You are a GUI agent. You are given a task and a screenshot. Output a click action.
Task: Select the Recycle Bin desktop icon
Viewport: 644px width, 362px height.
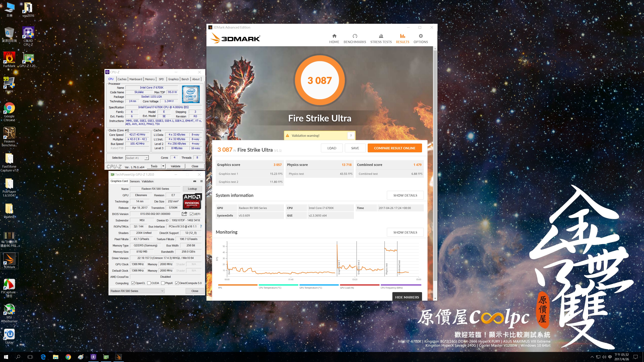(x=9, y=35)
